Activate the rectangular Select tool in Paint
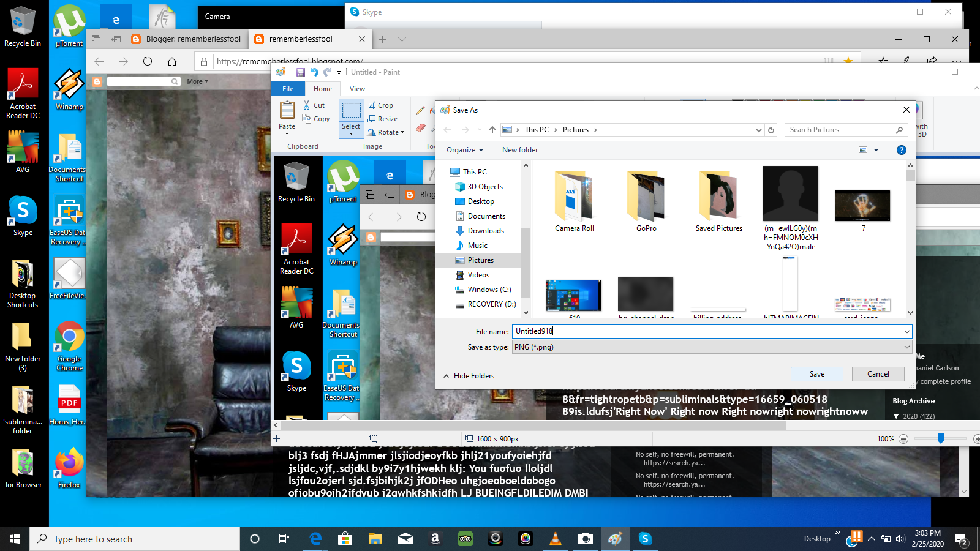 pos(351,111)
